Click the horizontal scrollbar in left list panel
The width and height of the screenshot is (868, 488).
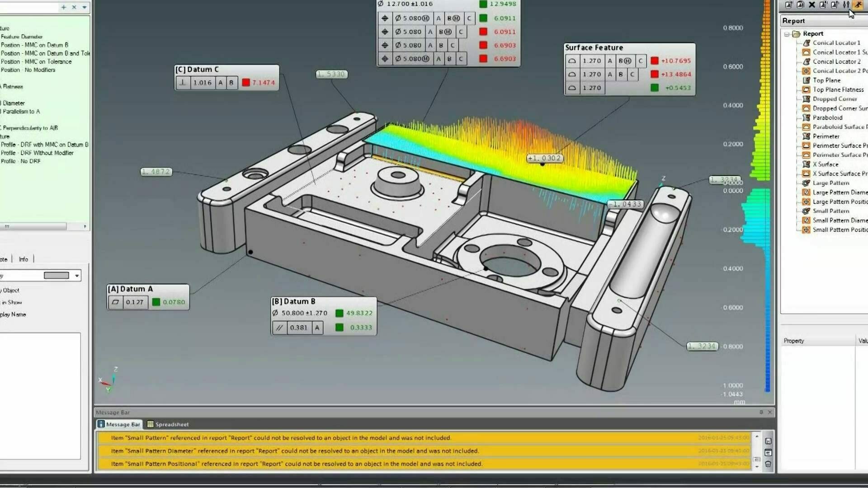coord(33,226)
